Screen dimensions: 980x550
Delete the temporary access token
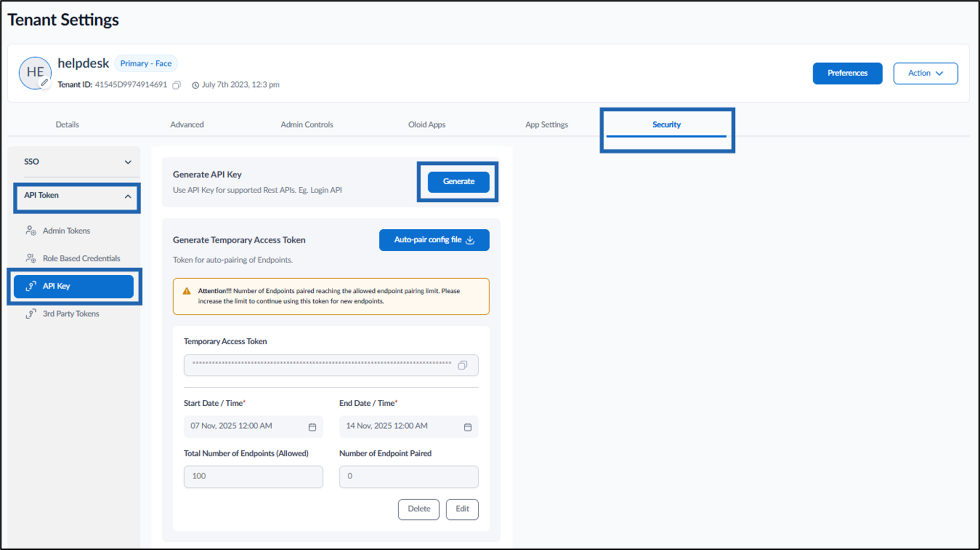tap(419, 509)
